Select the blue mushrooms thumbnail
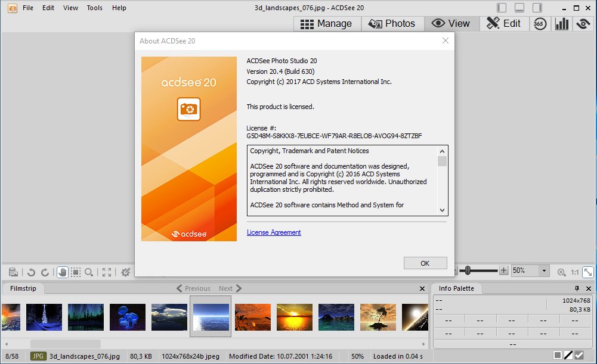The width and height of the screenshot is (597, 364). [128, 317]
